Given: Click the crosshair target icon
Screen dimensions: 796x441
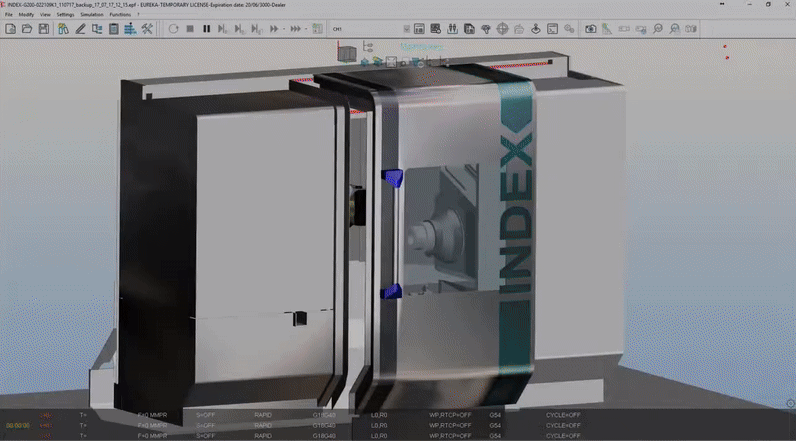Looking at the screenshot, I should (x=503, y=28).
